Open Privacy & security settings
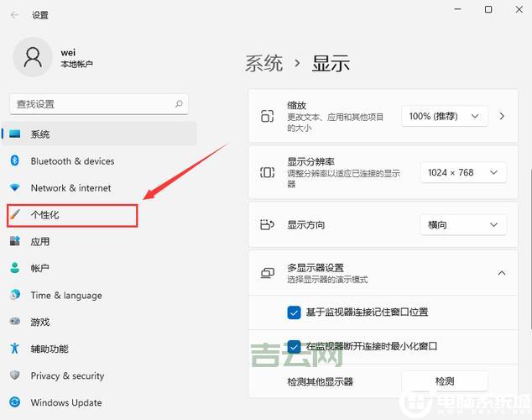This screenshot has height=420, width=532. pos(99,375)
